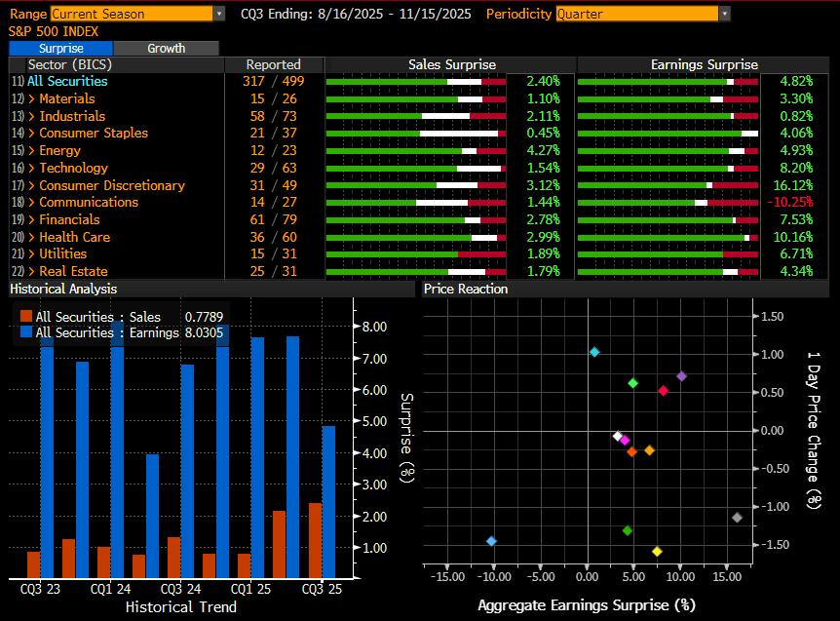Click the orange Sales legend swatch
840x621 pixels.
[x=26, y=317]
